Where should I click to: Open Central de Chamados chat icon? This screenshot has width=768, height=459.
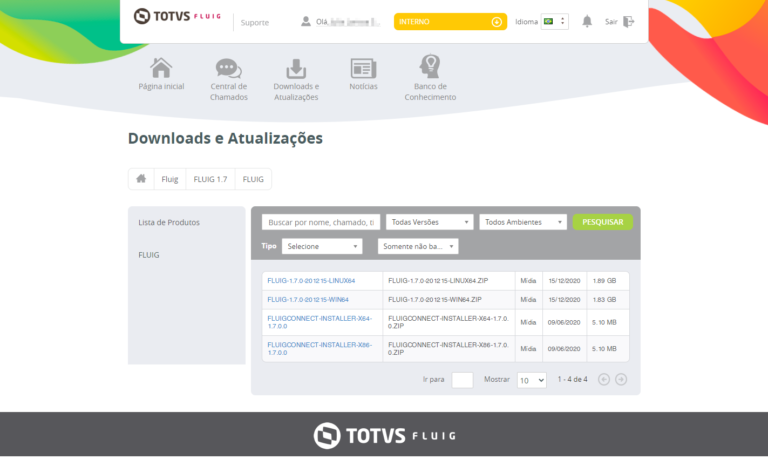coord(228,68)
